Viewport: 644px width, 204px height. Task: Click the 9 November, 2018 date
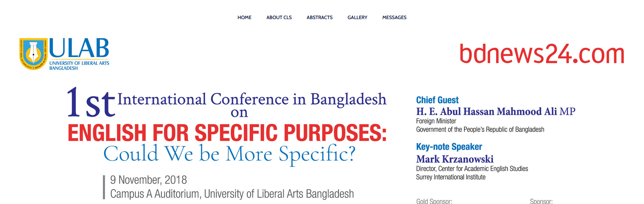(x=148, y=180)
